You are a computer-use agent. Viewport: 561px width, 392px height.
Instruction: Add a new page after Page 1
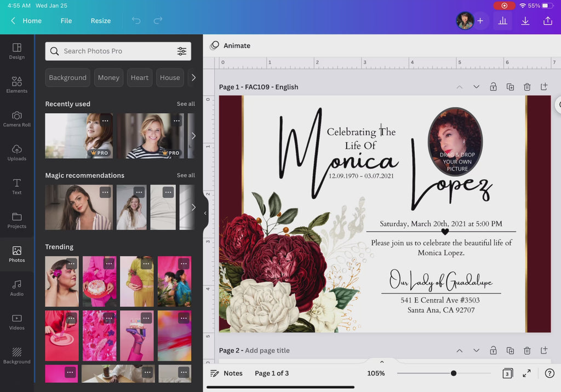point(544,87)
